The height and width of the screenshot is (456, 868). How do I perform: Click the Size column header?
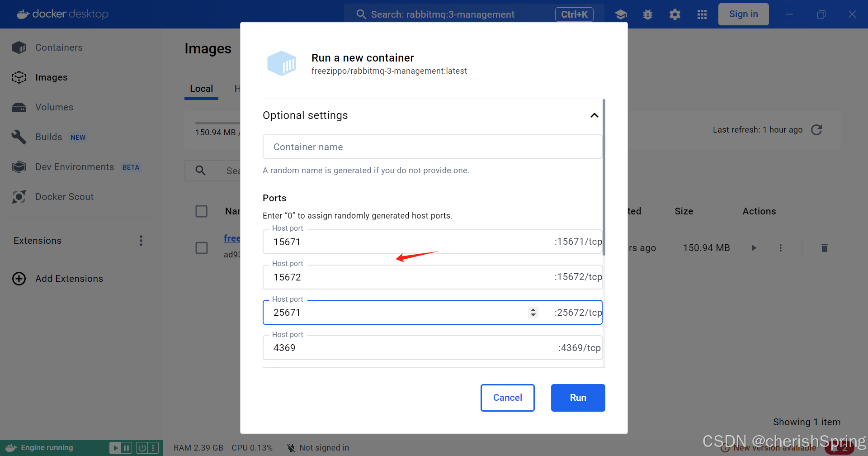pyautogui.click(x=684, y=211)
